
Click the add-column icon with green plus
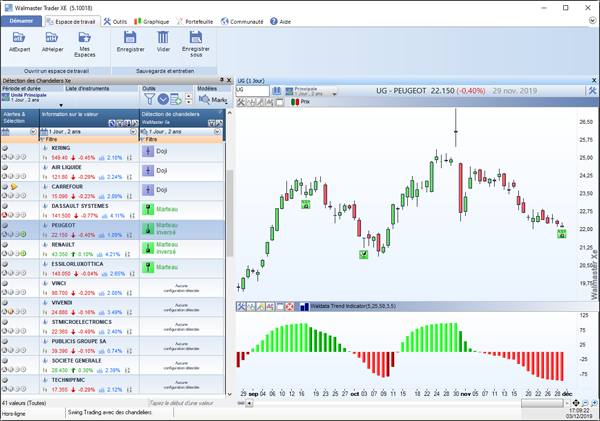coord(176,100)
